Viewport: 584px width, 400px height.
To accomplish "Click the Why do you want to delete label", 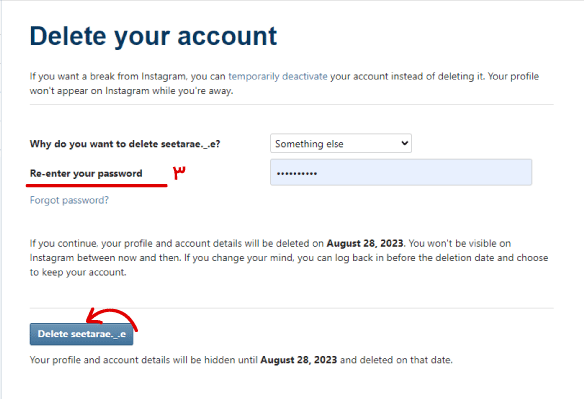I will click(125, 144).
